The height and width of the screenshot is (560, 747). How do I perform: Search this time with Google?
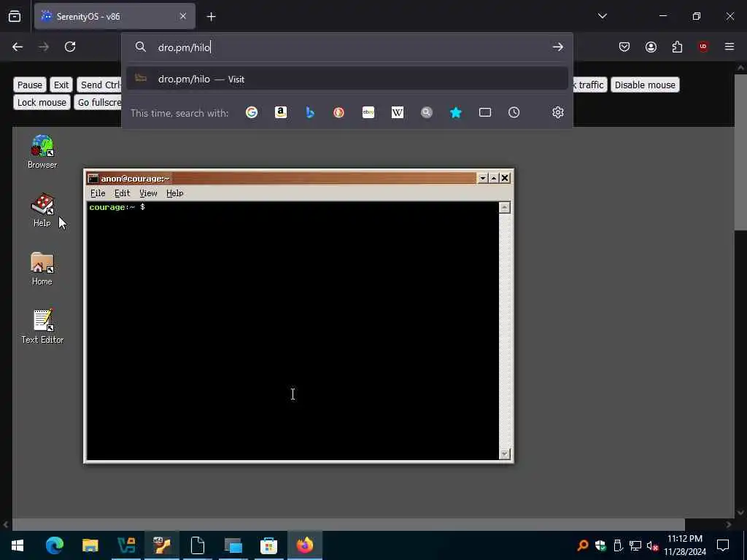coord(252,112)
